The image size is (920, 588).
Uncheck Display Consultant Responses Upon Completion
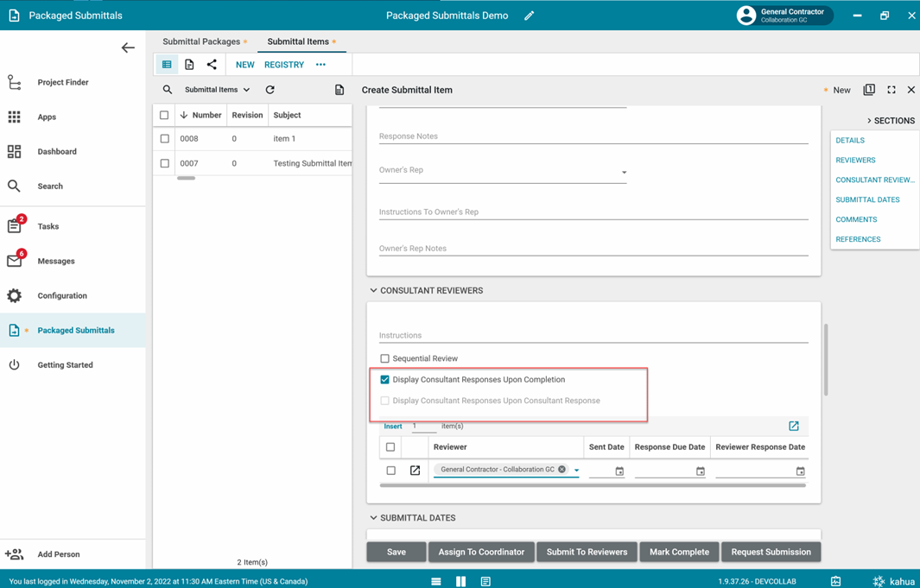click(384, 380)
